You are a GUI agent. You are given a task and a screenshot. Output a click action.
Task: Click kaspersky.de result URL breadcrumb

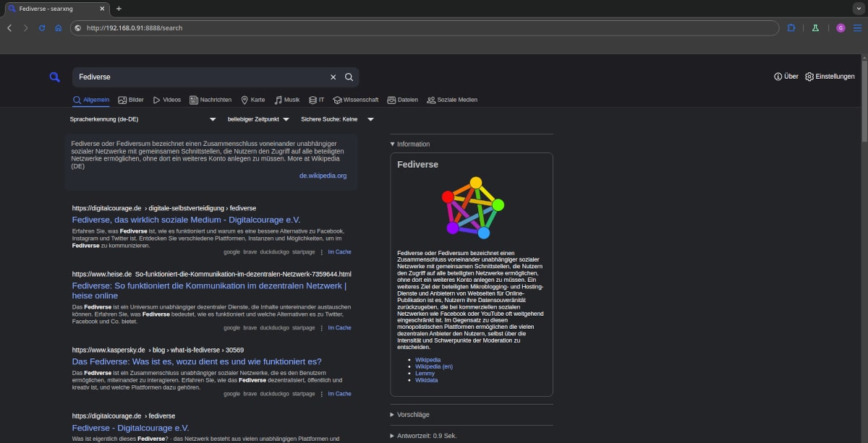coord(158,350)
